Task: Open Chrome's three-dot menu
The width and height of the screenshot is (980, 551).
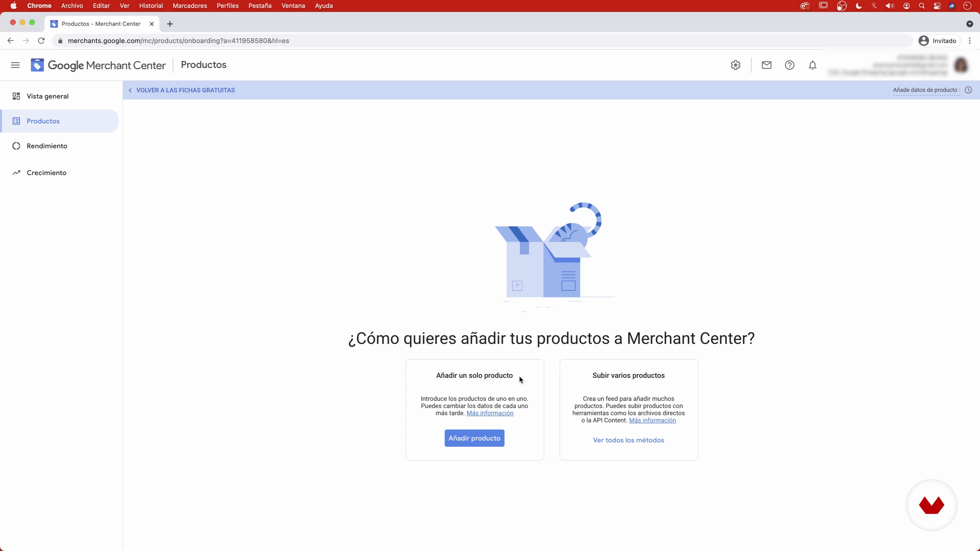Action: [x=969, y=41]
